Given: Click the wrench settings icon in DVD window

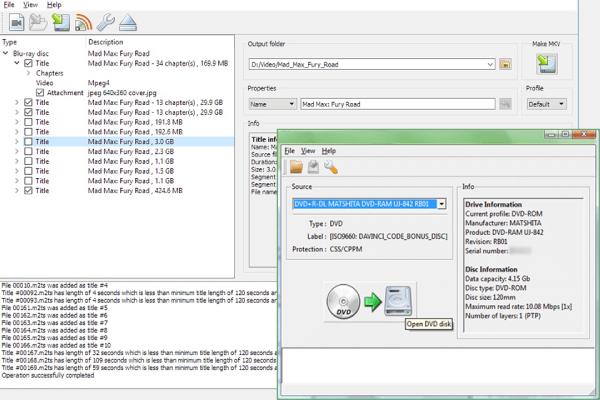Looking at the screenshot, I should pyautogui.click(x=331, y=167).
